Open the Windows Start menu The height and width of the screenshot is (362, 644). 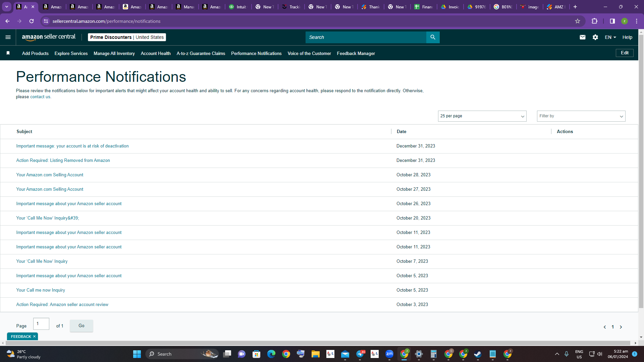click(x=137, y=354)
